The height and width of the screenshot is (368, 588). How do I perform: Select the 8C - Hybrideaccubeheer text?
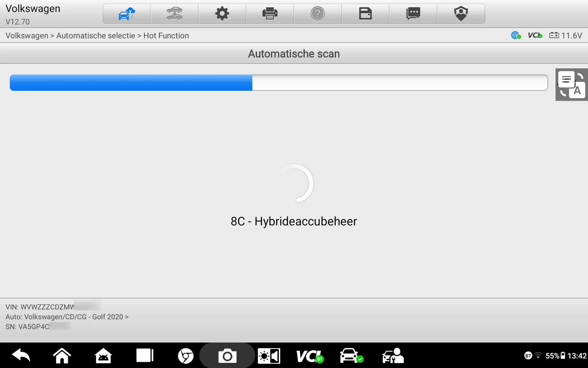pyautogui.click(x=294, y=221)
